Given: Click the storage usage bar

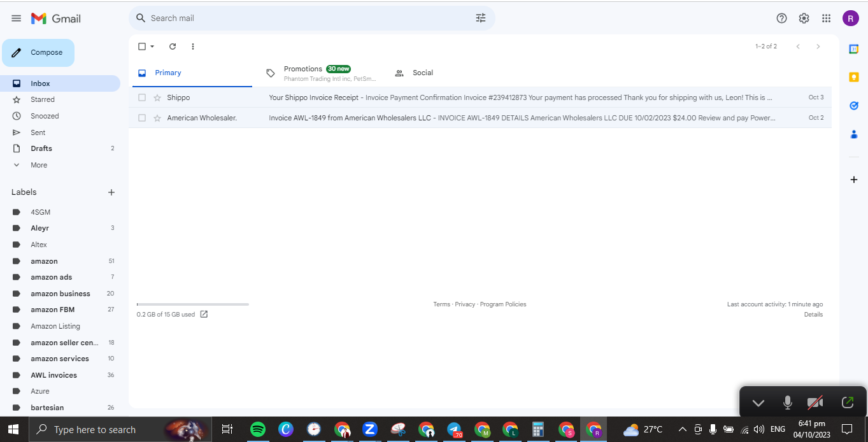Looking at the screenshot, I should (192, 304).
